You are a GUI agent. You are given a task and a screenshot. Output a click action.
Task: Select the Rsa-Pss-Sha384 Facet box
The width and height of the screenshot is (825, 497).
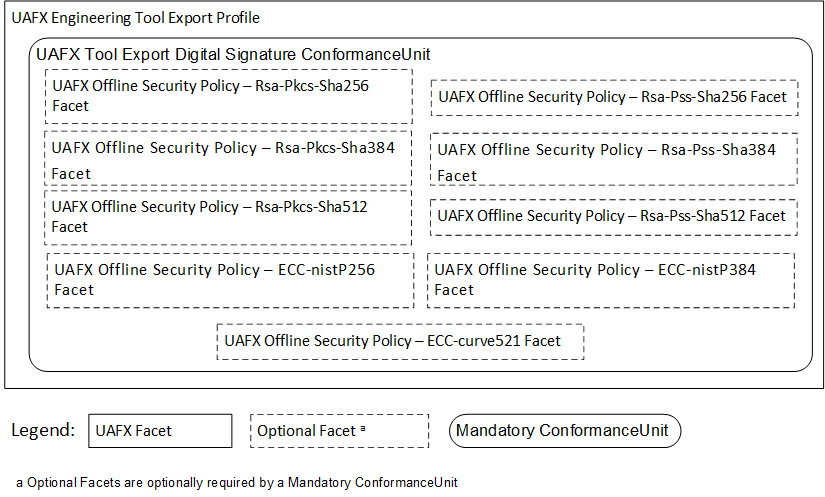pos(614,159)
